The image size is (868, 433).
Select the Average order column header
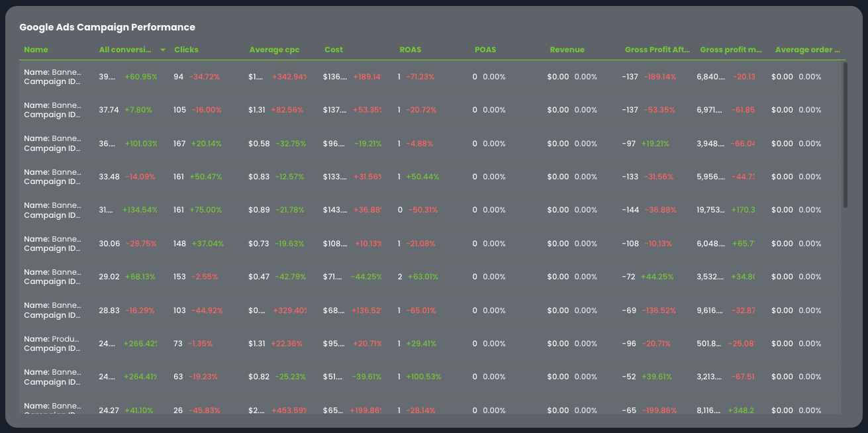pos(807,50)
